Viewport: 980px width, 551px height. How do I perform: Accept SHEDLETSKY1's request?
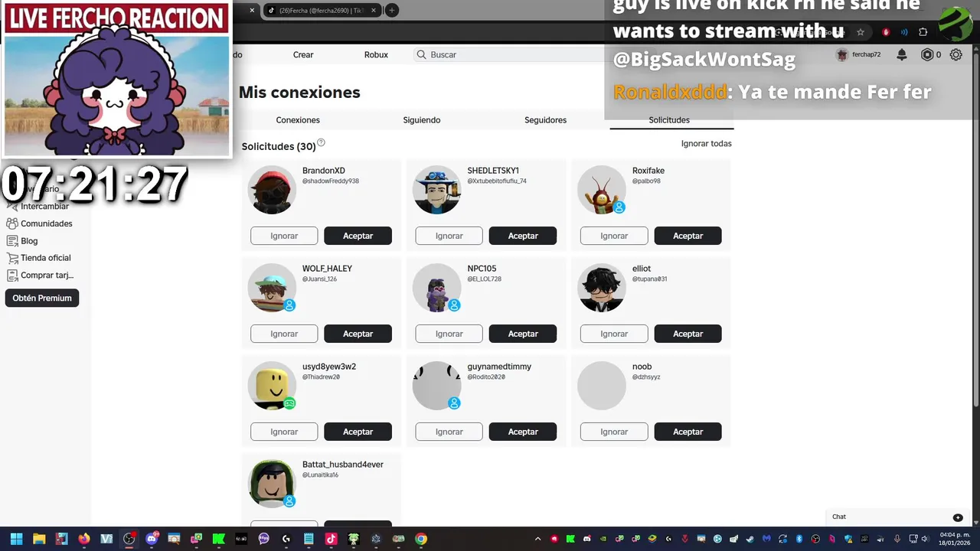tap(523, 236)
